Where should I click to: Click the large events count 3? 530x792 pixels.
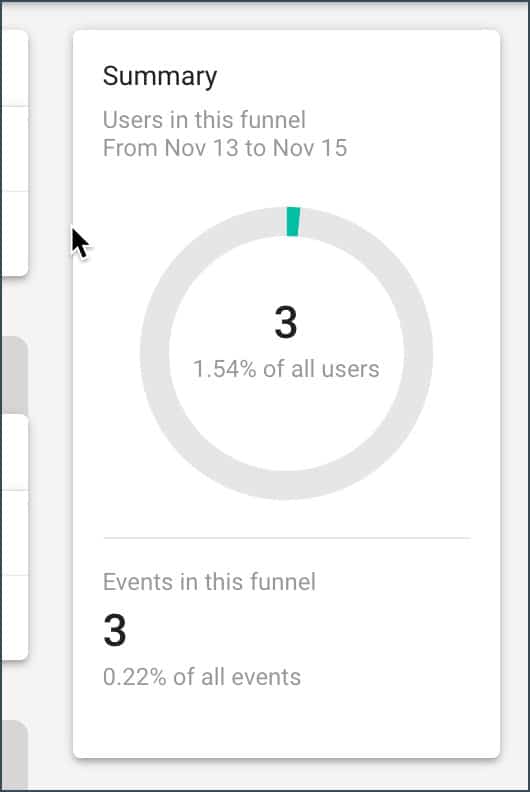click(115, 630)
